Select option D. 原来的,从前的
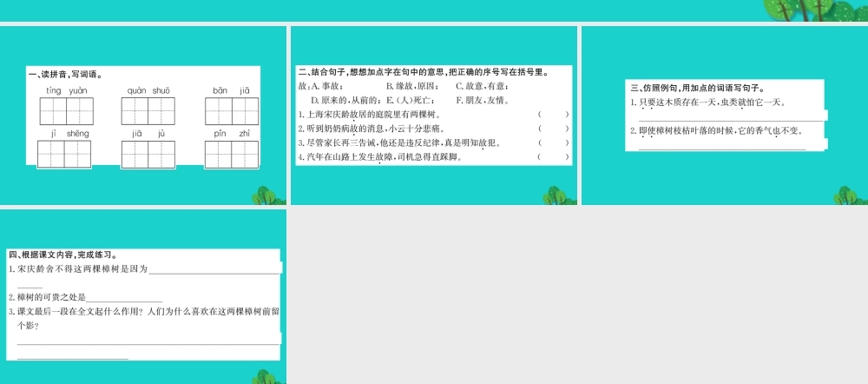The image size is (868, 384). tap(345, 100)
